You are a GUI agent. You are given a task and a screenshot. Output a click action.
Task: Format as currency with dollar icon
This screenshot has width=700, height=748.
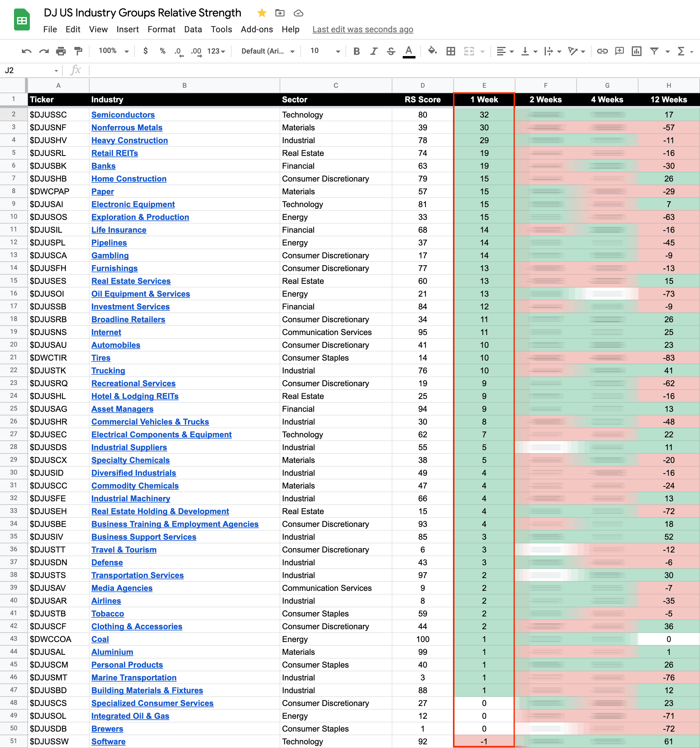click(146, 51)
